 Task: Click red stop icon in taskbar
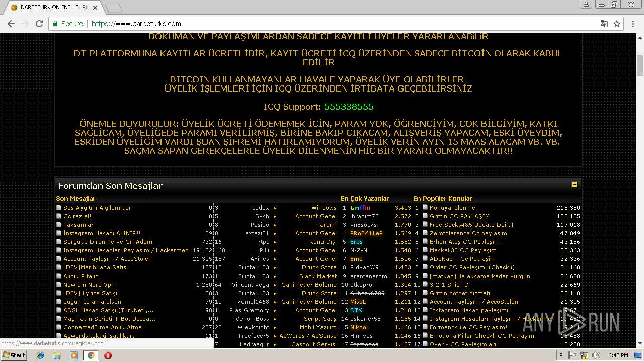108,355
